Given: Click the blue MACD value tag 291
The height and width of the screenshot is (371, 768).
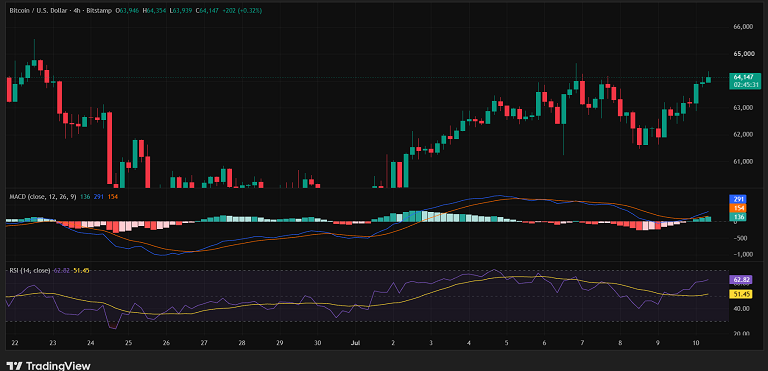Looking at the screenshot, I should tap(737, 199).
